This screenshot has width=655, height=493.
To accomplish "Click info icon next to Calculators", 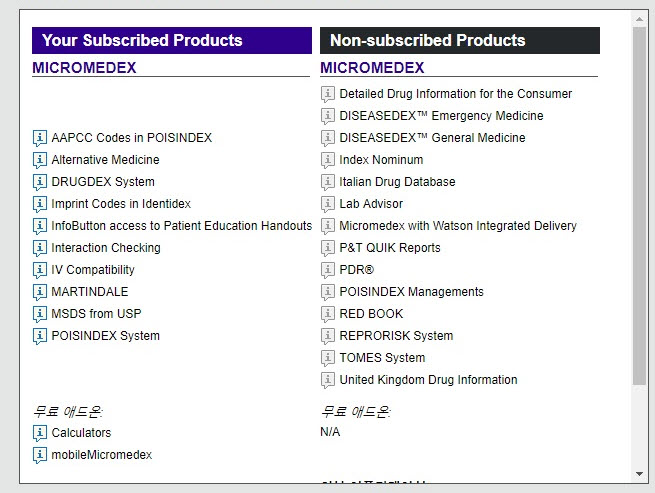I will click(x=40, y=433).
